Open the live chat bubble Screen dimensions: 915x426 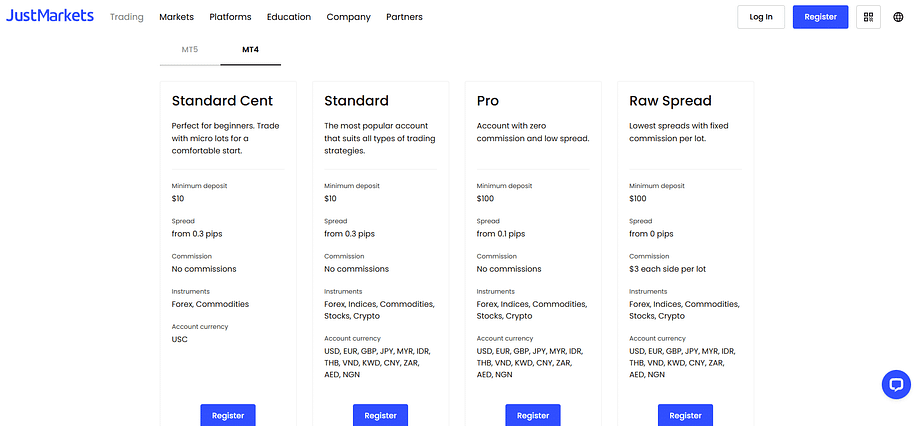point(895,384)
